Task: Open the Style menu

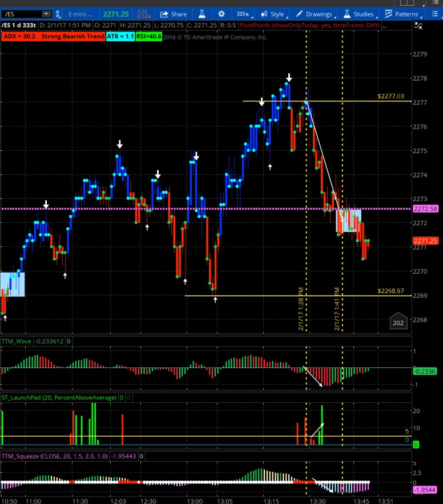Action: click(x=273, y=14)
